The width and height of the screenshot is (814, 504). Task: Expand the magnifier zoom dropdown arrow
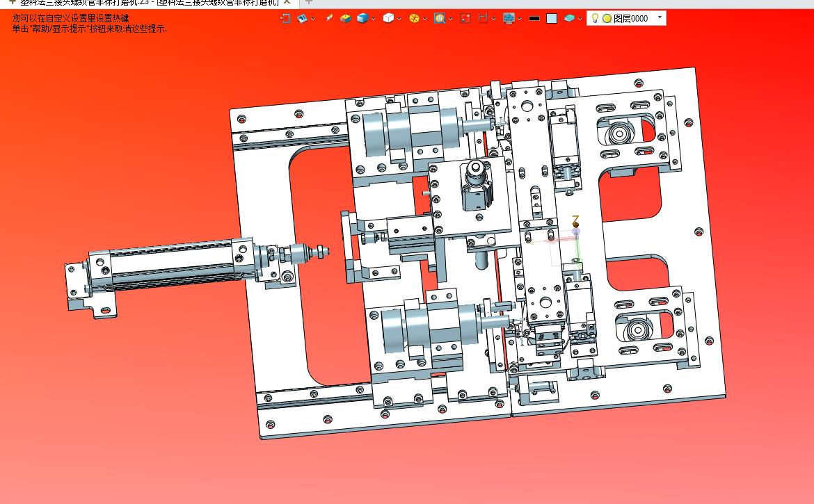[x=451, y=19]
